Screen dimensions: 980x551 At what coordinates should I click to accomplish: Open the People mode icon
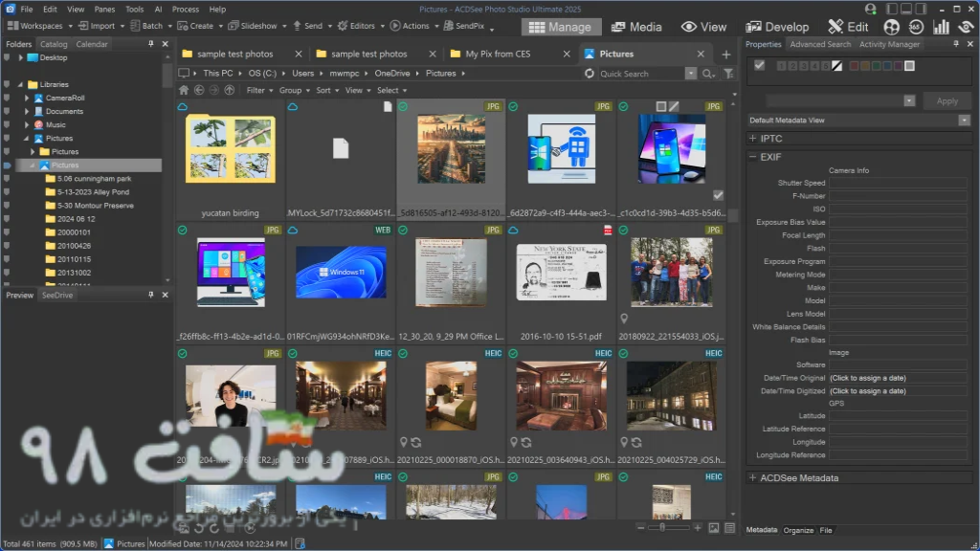coord(891,27)
